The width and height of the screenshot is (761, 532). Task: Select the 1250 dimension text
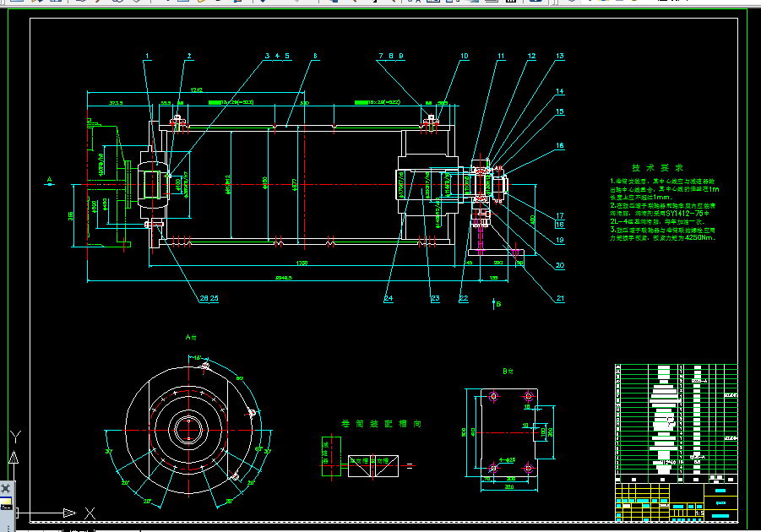pyautogui.click(x=302, y=263)
